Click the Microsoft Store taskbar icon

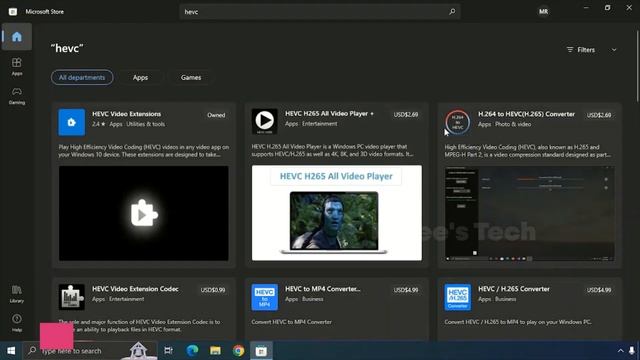tap(261, 351)
